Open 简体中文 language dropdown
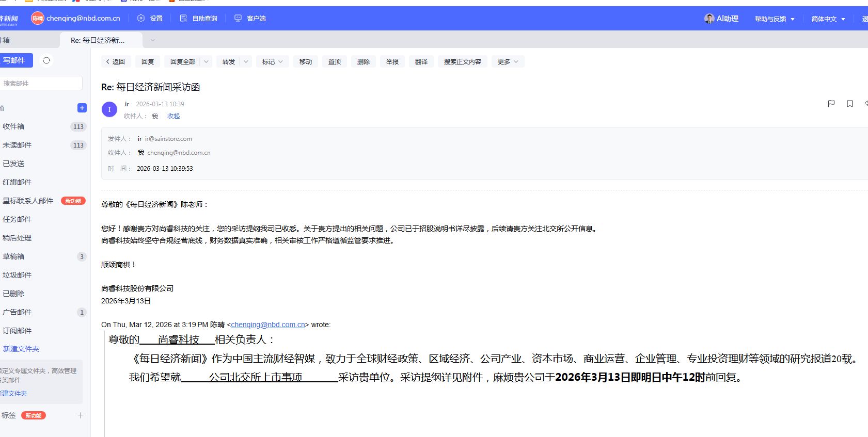 coord(828,19)
